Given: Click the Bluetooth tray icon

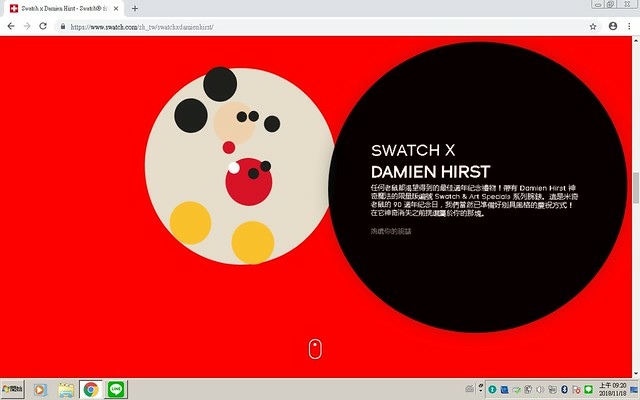Looking at the screenshot, I should pyautogui.click(x=564, y=389).
